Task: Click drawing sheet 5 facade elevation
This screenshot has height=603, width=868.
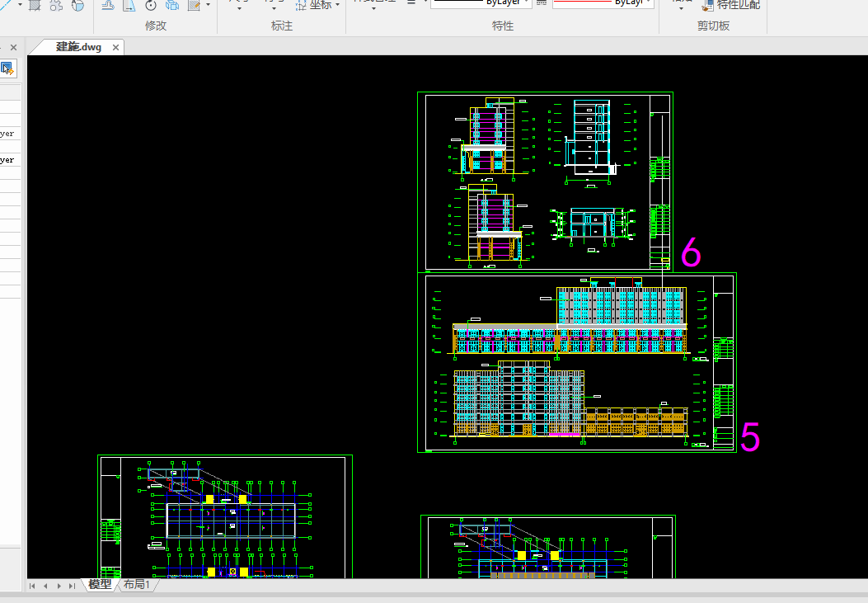Action: point(577,362)
